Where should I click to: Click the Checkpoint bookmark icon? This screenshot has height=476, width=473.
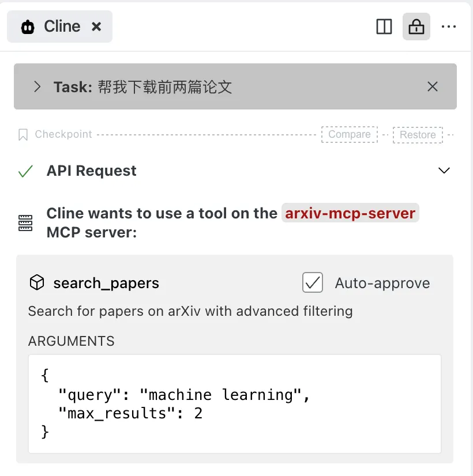click(x=23, y=134)
